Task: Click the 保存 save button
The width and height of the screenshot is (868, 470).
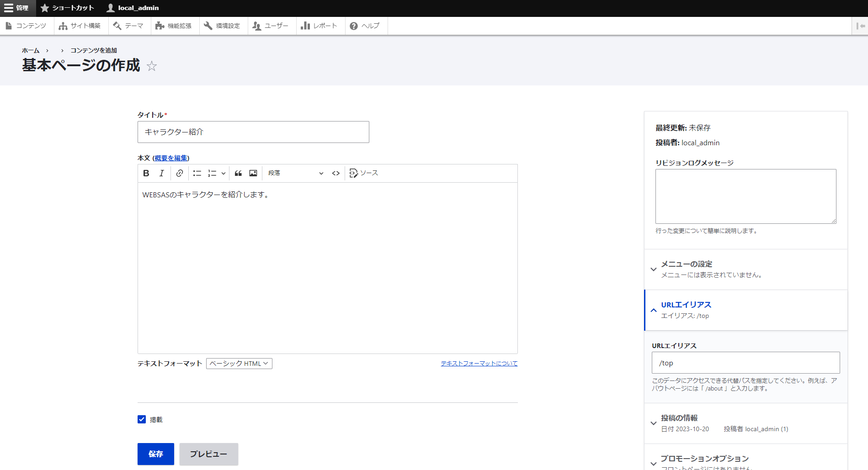Action: (x=156, y=454)
